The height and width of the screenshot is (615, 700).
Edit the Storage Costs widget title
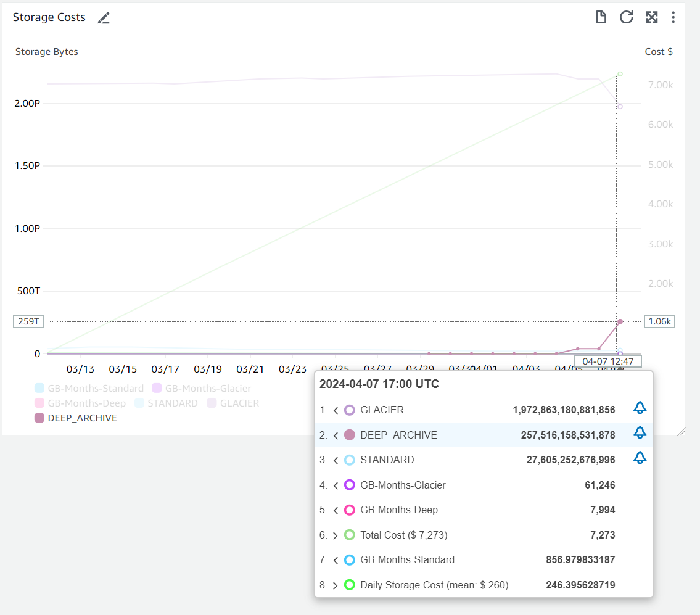click(x=104, y=18)
